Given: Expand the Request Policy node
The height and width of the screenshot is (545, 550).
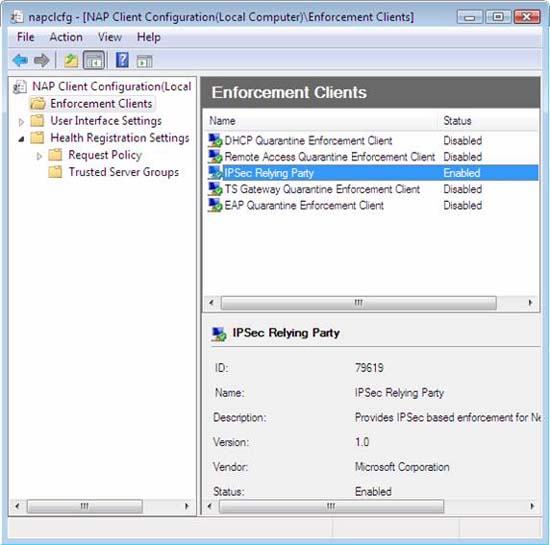Looking at the screenshot, I should 39,156.
